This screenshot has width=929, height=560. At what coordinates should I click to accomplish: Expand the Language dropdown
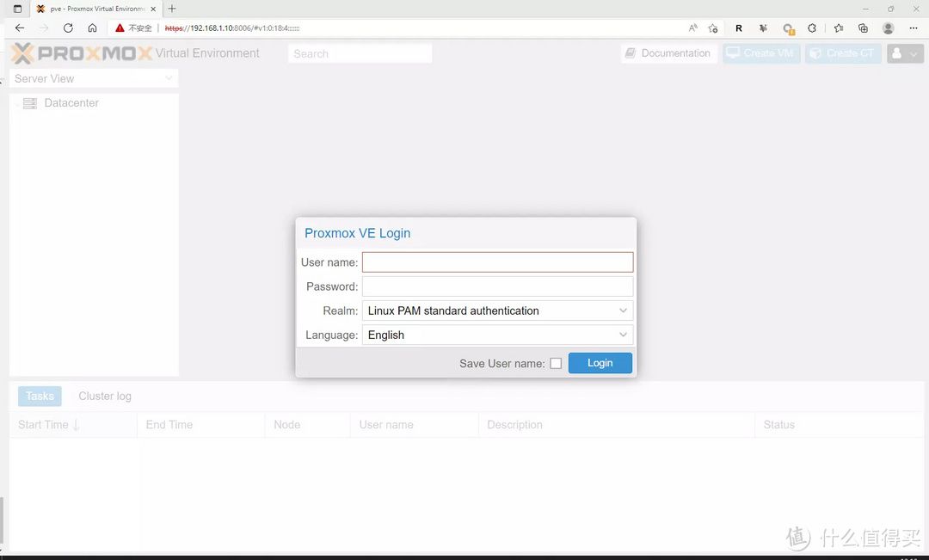pos(497,335)
